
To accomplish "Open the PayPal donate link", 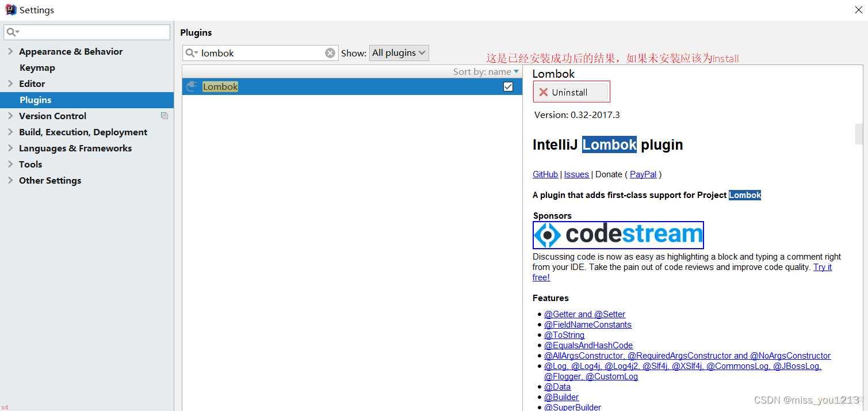I will point(643,174).
